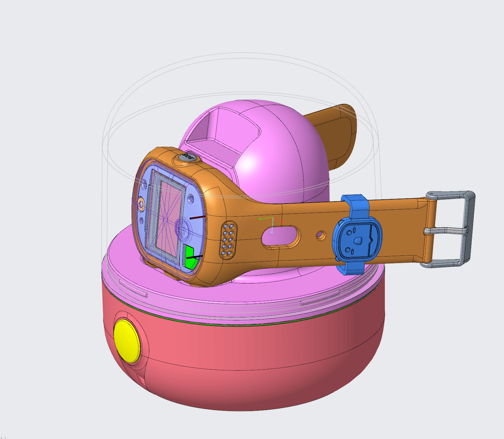This screenshot has height=439, width=504.
Task: Click the green component inside watch face
Action: [191, 257]
